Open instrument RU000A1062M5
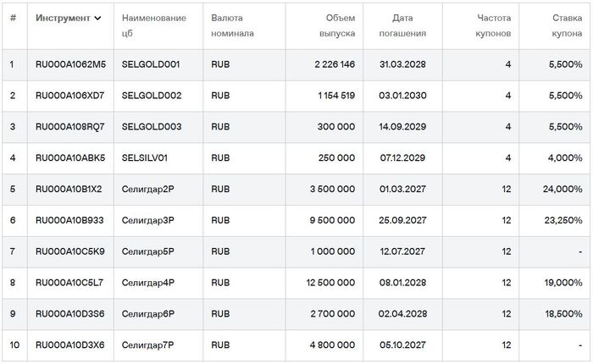The width and height of the screenshot is (593, 364). point(70,64)
